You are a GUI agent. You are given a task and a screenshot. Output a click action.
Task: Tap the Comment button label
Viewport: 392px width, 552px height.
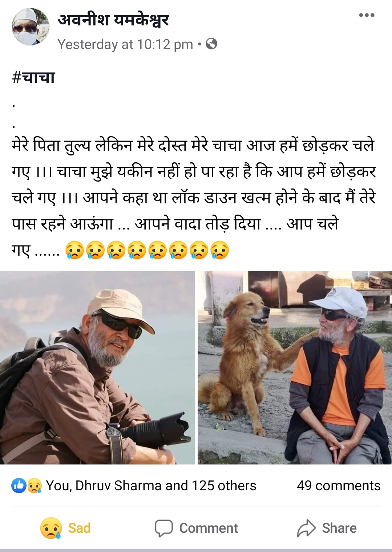tap(209, 528)
